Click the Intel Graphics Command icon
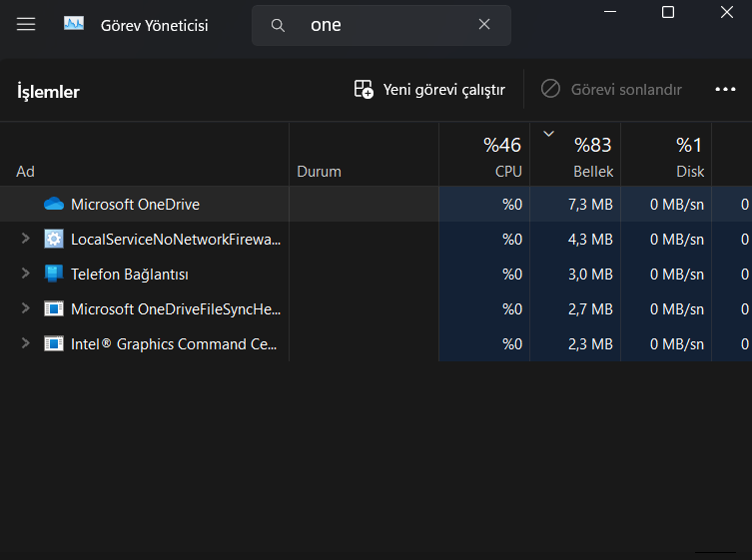 pos(54,343)
